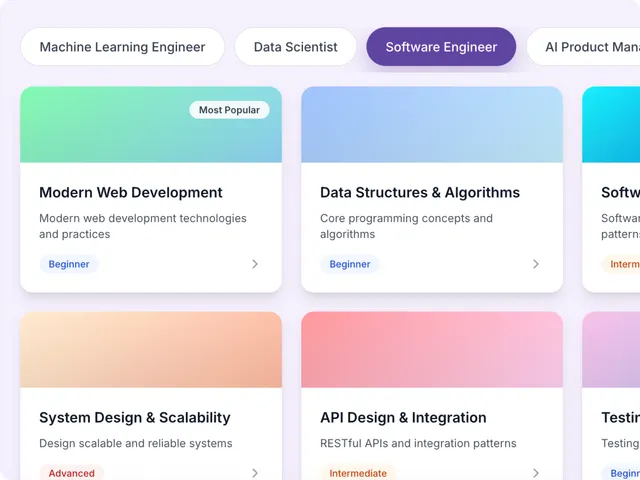Click Beginner tag on Modern Web Development

coord(69,264)
